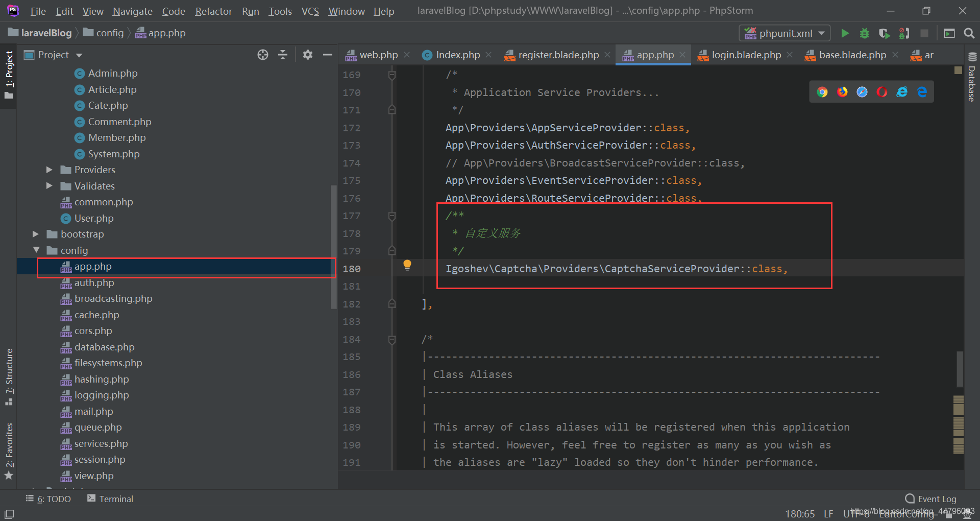Fold comment block at line 169
Image resolution: width=980 pixels, height=521 pixels.
pos(392,75)
